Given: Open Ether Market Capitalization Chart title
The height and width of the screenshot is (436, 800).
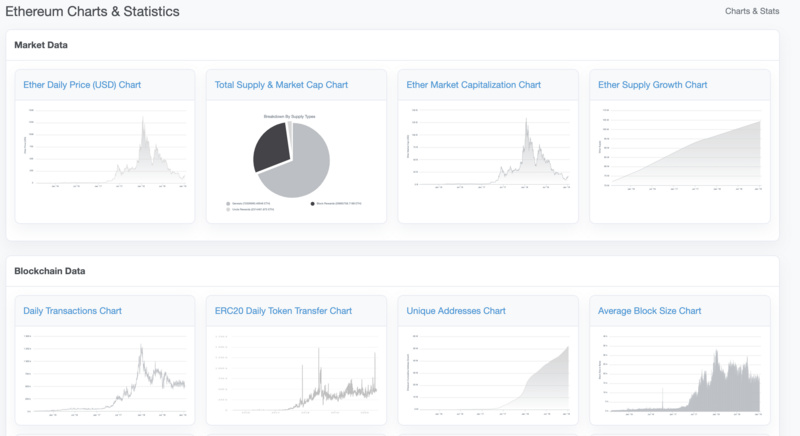Looking at the screenshot, I should pos(473,85).
